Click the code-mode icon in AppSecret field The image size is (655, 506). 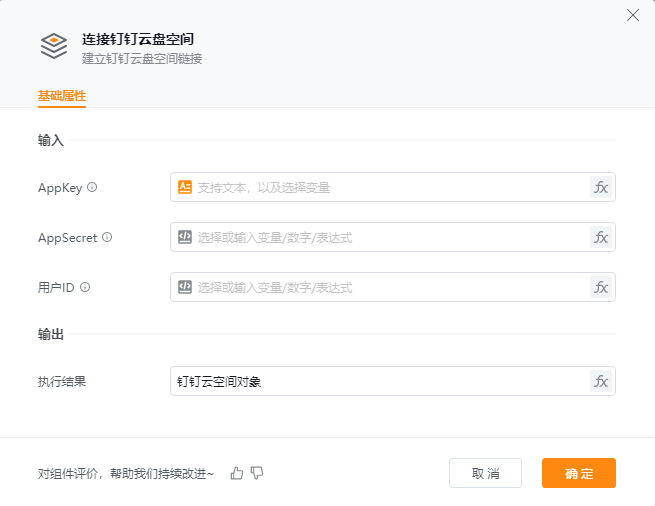[x=185, y=237]
